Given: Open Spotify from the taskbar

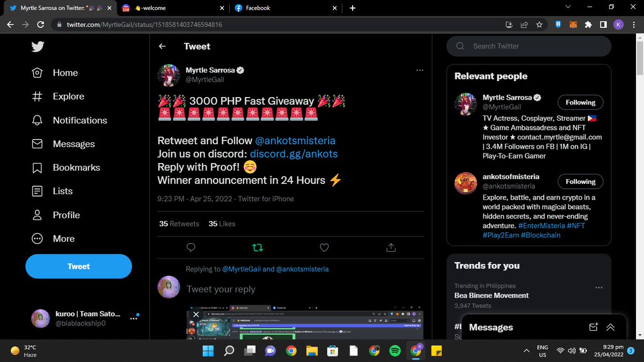Looking at the screenshot, I should (x=394, y=351).
